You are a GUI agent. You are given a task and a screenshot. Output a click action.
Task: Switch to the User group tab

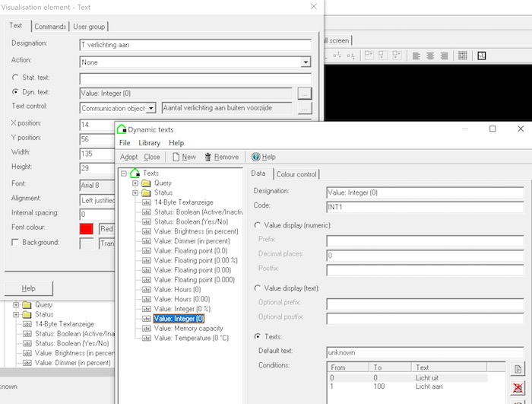pyautogui.click(x=89, y=27)
